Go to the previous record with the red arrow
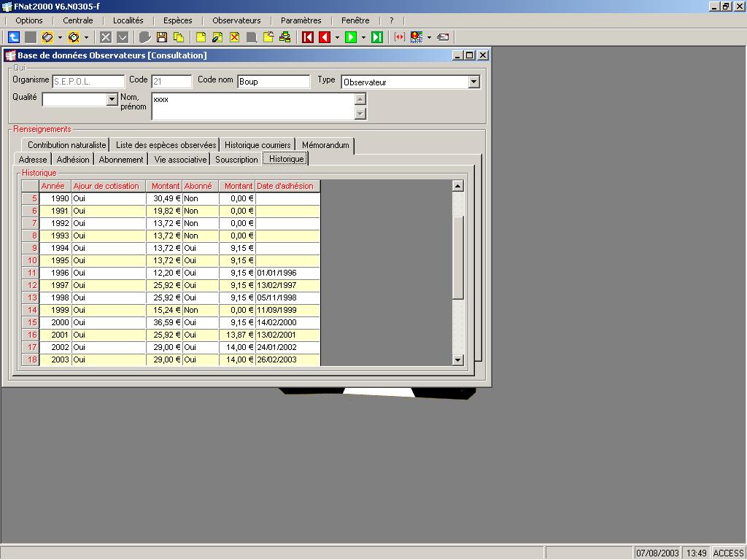747x560 pixels. [325, 37]
